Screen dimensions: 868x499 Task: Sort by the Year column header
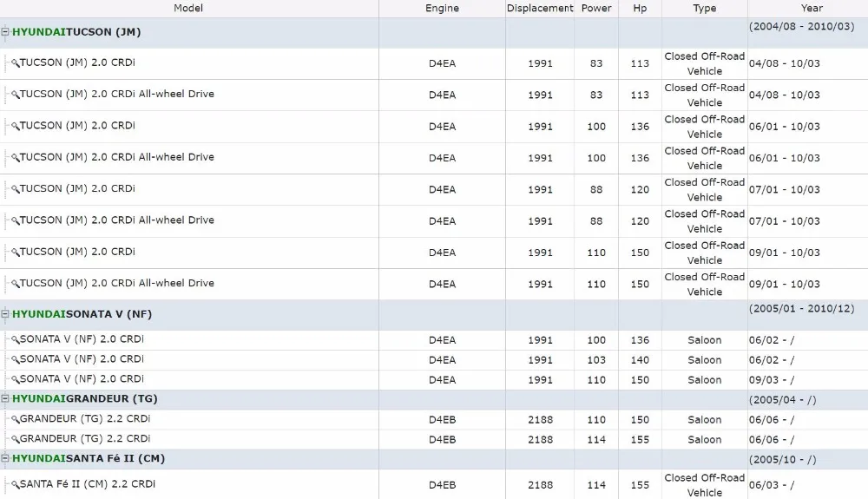tap(812, 9)
